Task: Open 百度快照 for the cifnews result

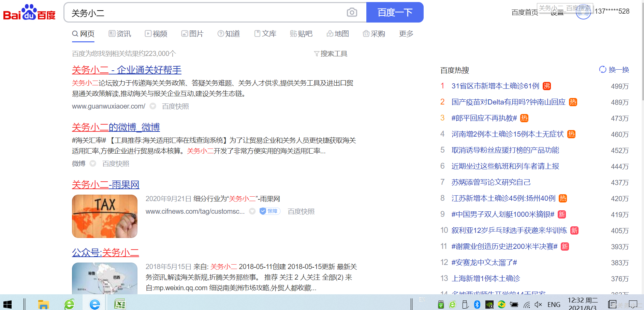Action: 301,211
